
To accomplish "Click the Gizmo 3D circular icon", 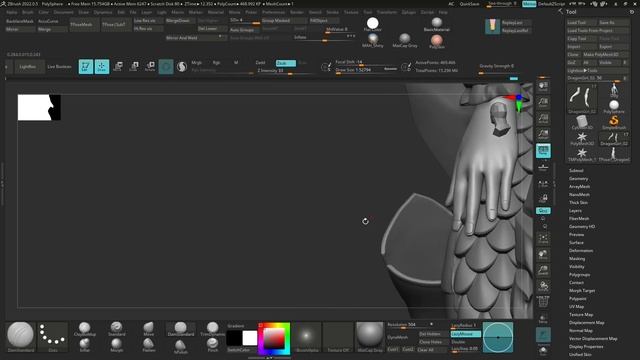I will point(166,67).
